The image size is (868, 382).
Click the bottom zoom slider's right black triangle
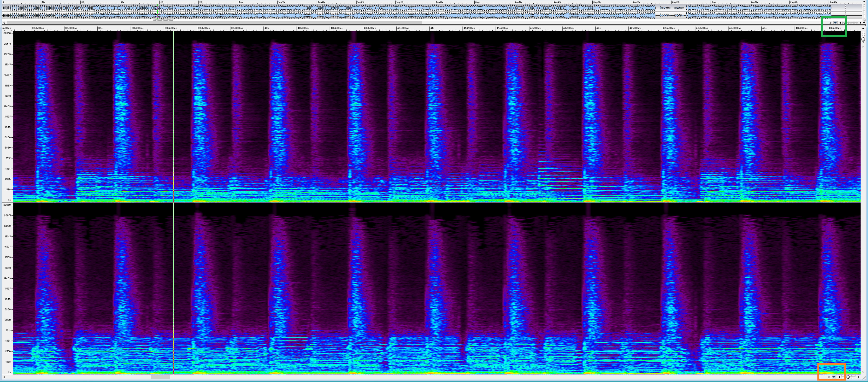click(x=859, y=377)
